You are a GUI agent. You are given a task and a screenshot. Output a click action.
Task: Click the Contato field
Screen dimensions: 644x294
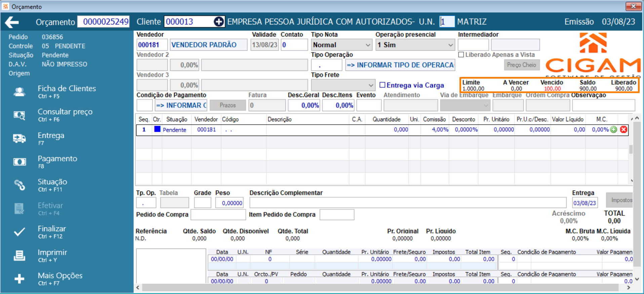294,45
